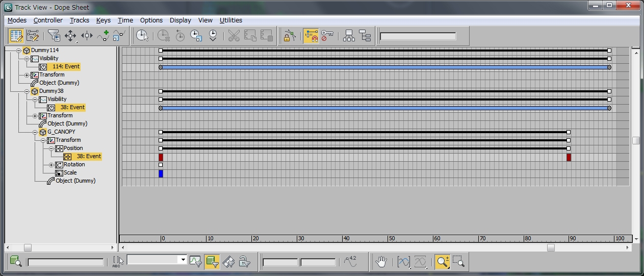Viewport: 644px width, 276px height.
Task: Click the Copy Time icon
Action: pos(250,36)
